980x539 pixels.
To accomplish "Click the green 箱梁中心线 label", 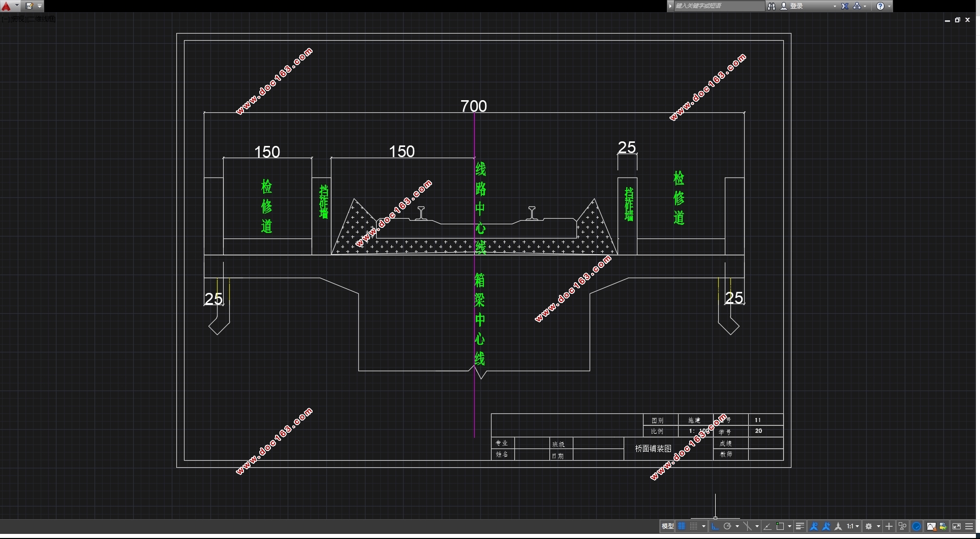I will tap(479, 319).
